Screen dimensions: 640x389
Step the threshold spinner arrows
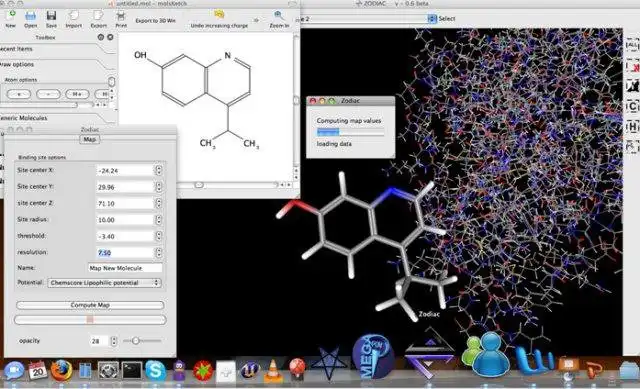159,236
